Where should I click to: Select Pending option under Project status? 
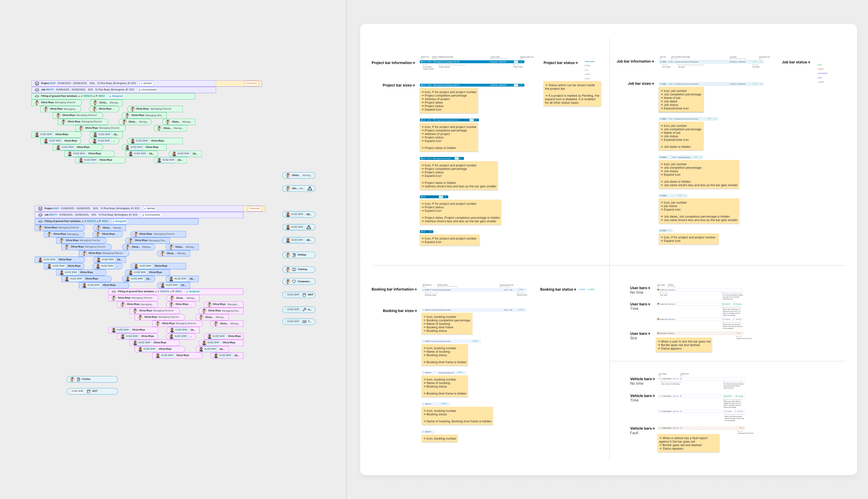tap(587, 65)
